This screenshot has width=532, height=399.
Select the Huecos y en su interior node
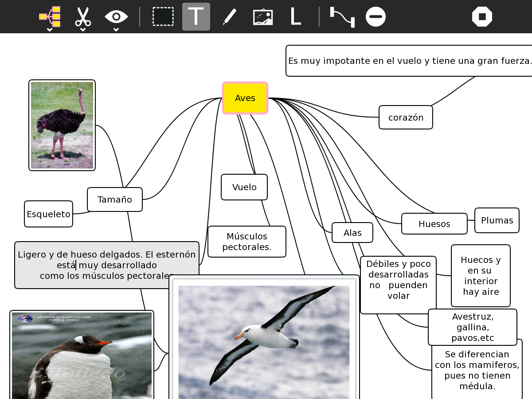tap(481, 276)
